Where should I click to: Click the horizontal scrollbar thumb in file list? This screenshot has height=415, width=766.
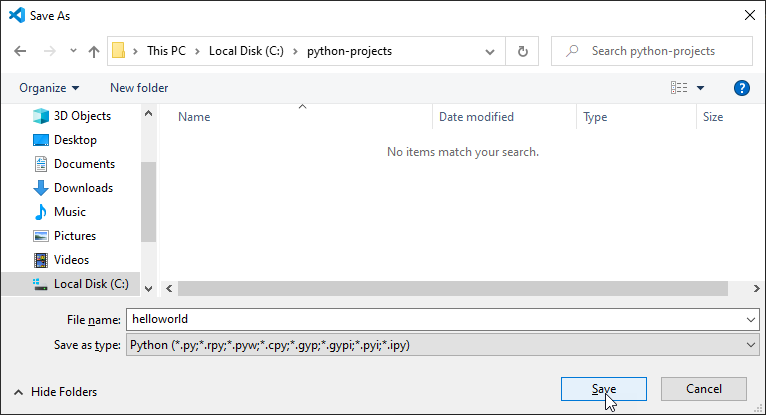tap(453, 289)
